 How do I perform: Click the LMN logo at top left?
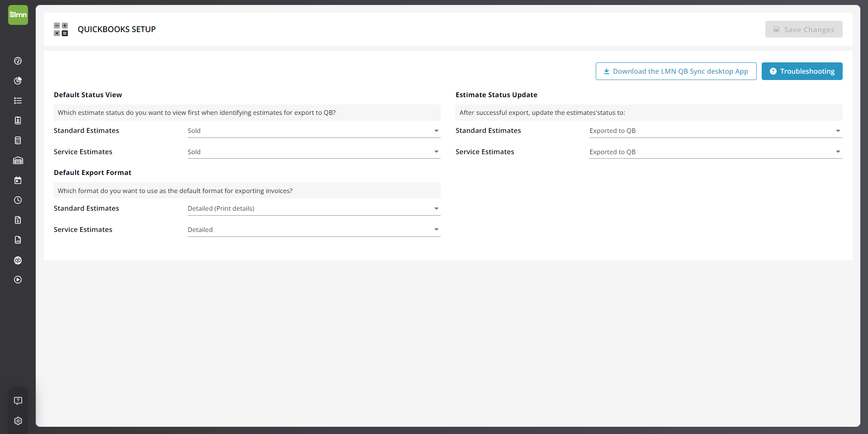pyautogui.click(x=18, y=15)
